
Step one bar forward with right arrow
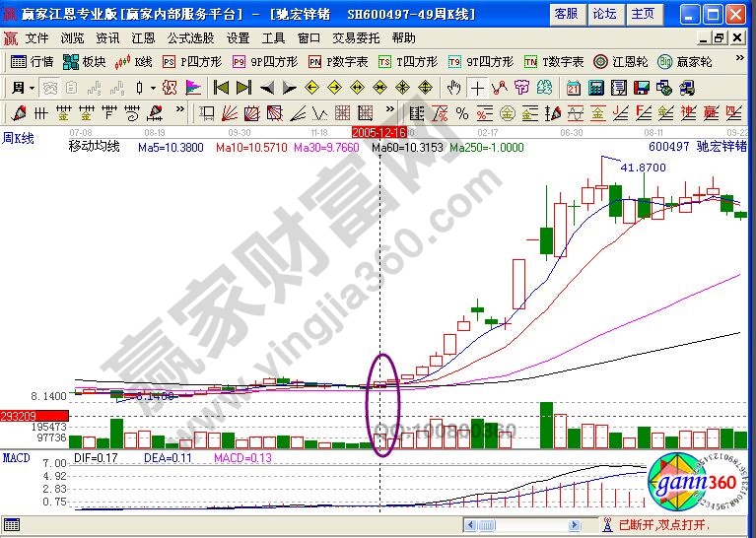pos(289,88)
